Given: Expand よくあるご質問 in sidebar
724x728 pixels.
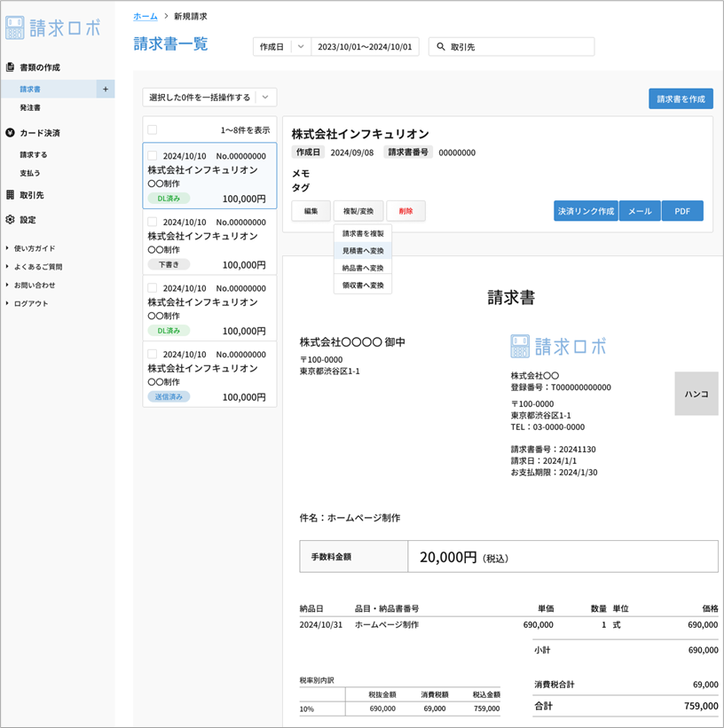Looking at the screenshot, I should click(34, 267).
